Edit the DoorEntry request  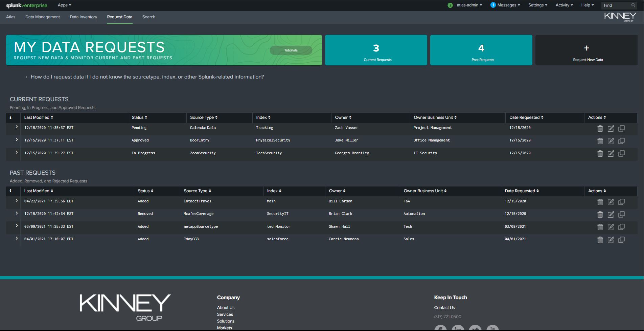(x=611, y=141)
